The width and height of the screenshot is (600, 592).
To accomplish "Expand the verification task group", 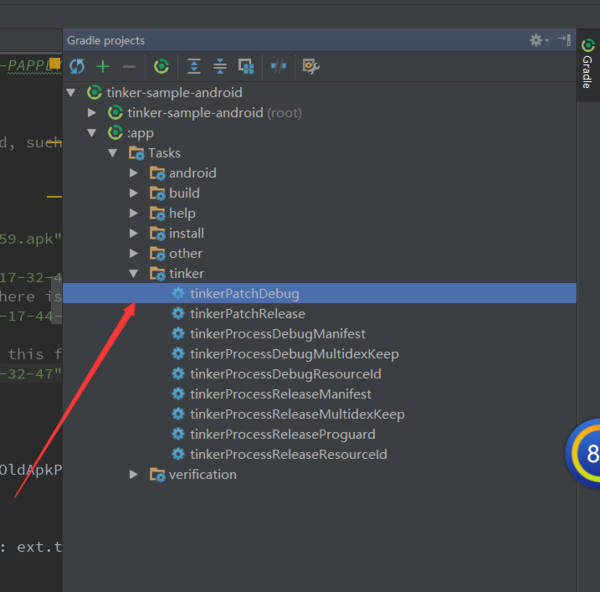I will click(x=133, y=475).
